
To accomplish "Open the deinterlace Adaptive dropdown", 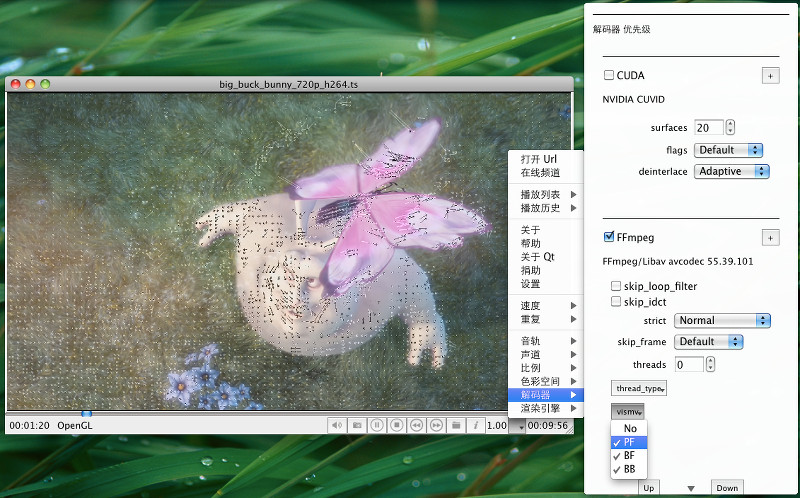I will pos(731,171).
